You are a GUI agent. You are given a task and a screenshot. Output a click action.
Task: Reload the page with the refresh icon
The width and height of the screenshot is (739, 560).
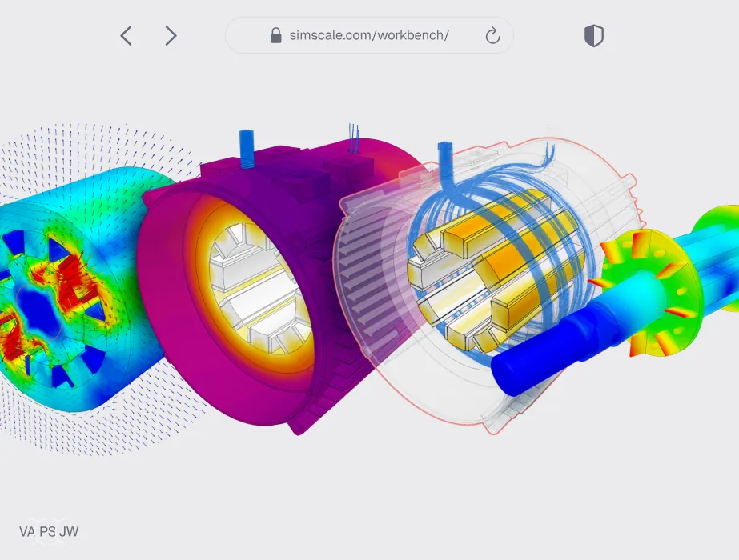(492, 36)
